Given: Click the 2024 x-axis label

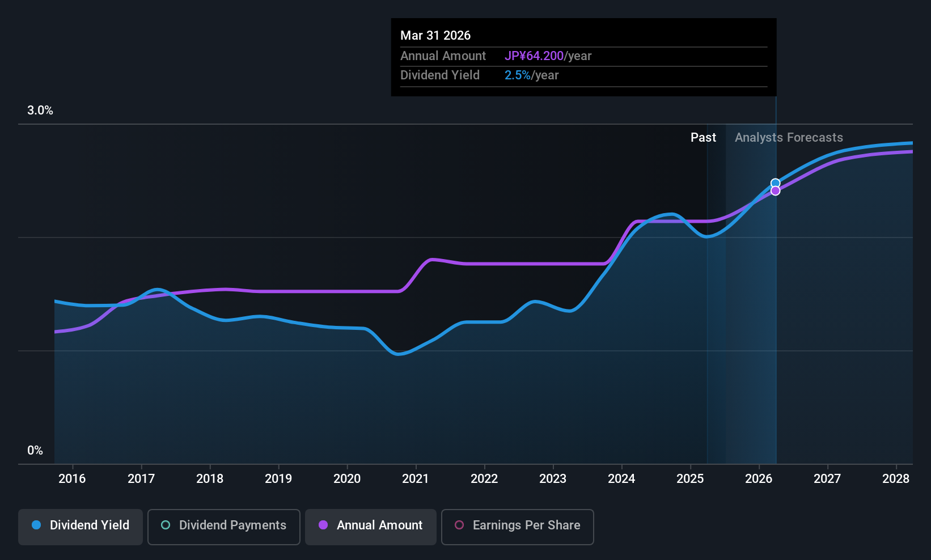Looking at the screenshot, I should click(x=621, y=479).
